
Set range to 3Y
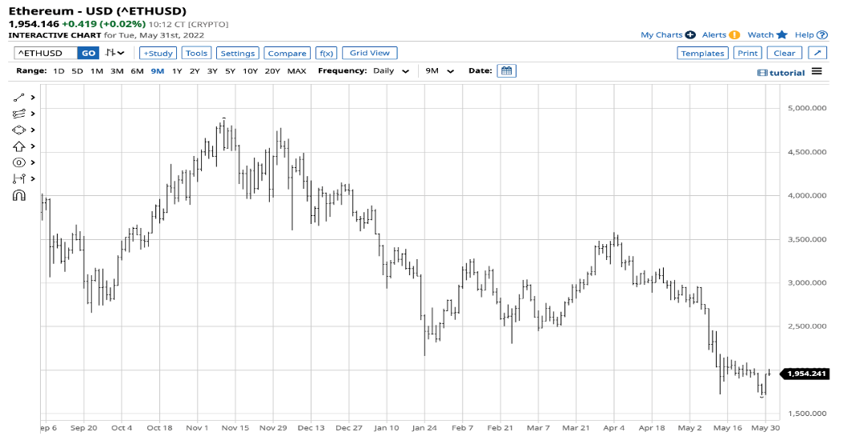(212, 71)
